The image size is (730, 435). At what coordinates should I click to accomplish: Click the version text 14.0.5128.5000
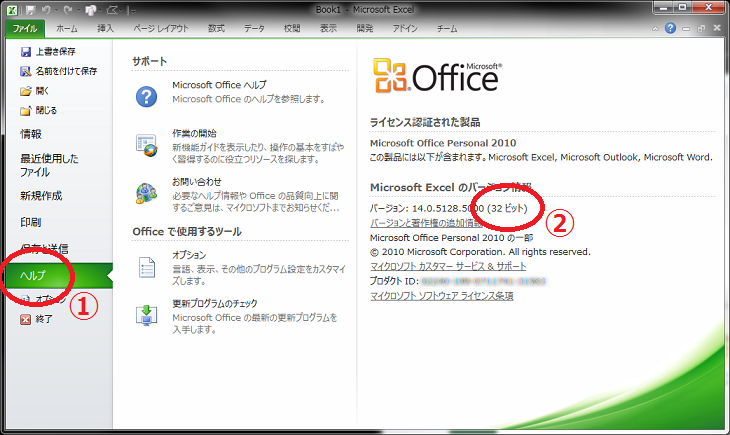coord(448,208)
